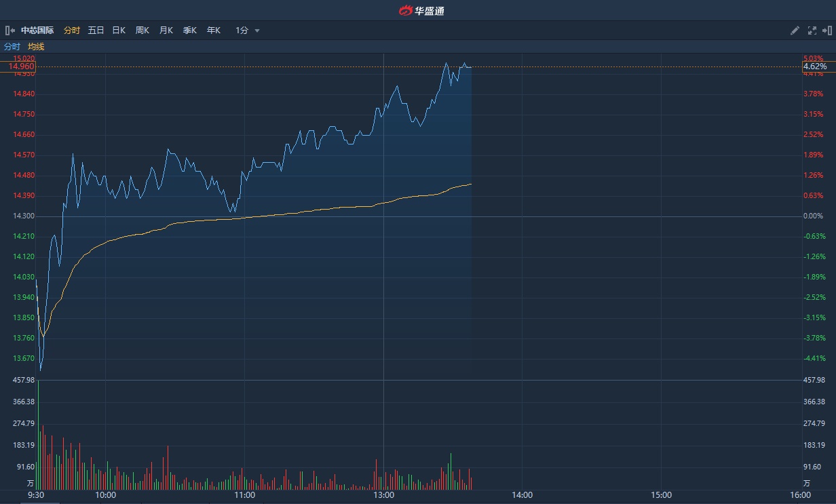Switch to the 日K chart tab
The image size is (836, 504).
coord(119,31)
